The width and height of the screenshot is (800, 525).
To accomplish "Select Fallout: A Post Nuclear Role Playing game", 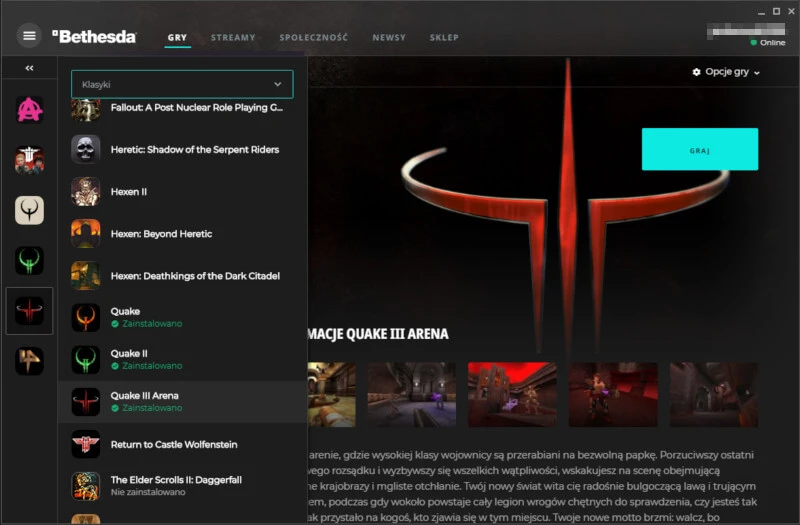I will [x=196, y=108].
